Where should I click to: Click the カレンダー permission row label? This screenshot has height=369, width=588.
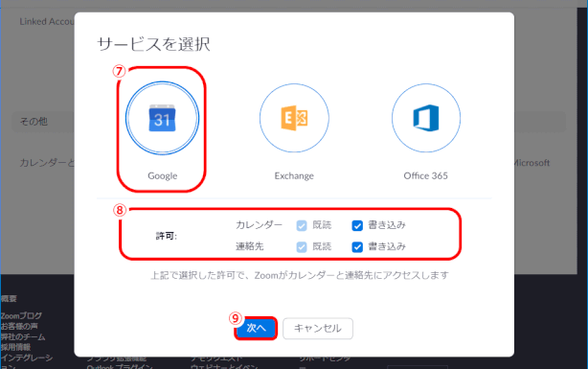click(x=259, y=225)
